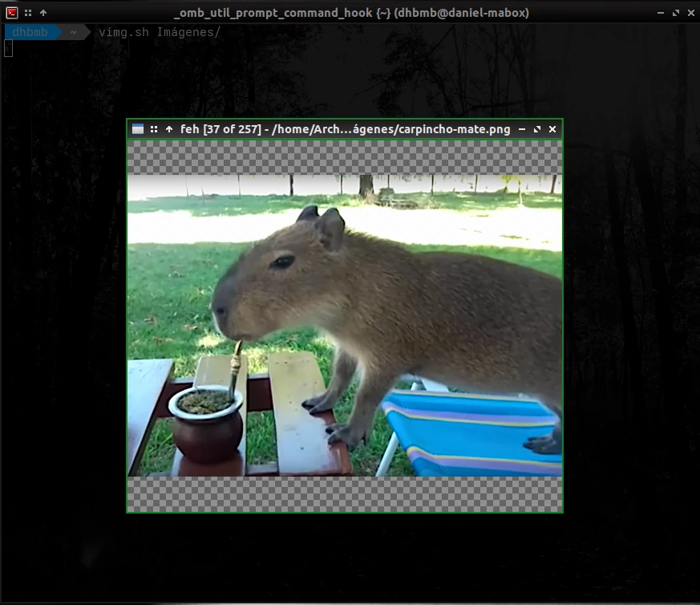The height and width of the screenshot is (605, 700).
Task: Click the vimg.sh Imágenes/ command text
Action: tap(160, 32)
